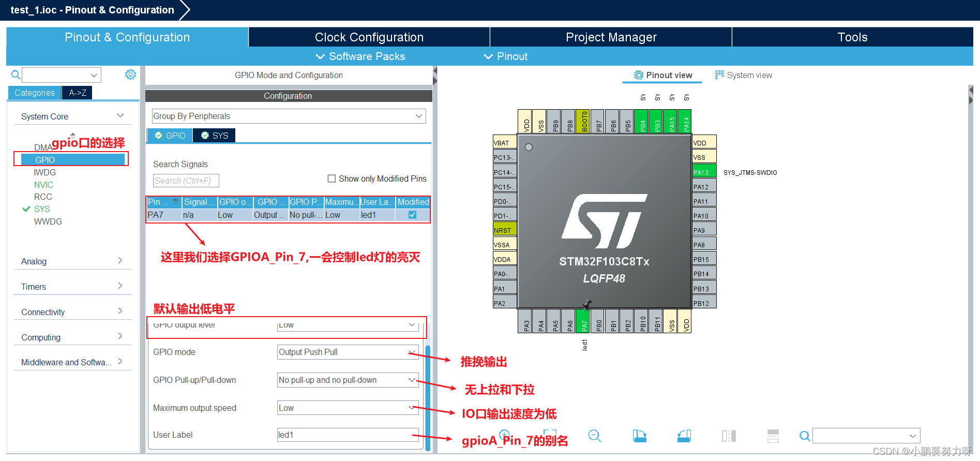The height and width of the screenshot is (461, 980).
Task: Select RCC in System Core list
Action: coord(43,197)
